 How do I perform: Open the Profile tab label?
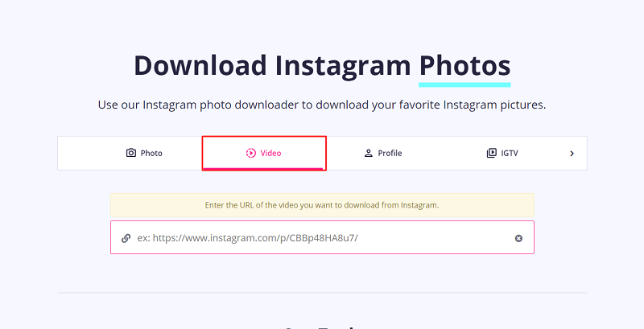click(390, 153)
